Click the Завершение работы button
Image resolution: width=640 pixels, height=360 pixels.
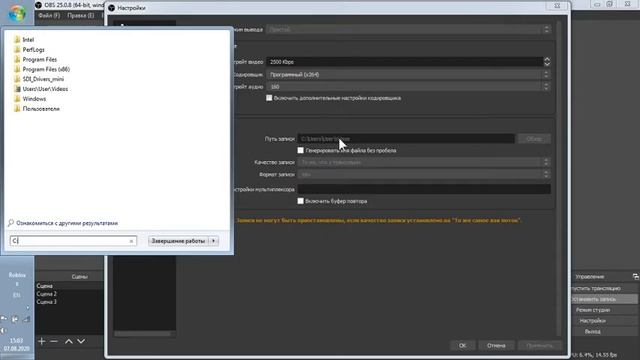(x=178, y=241)
